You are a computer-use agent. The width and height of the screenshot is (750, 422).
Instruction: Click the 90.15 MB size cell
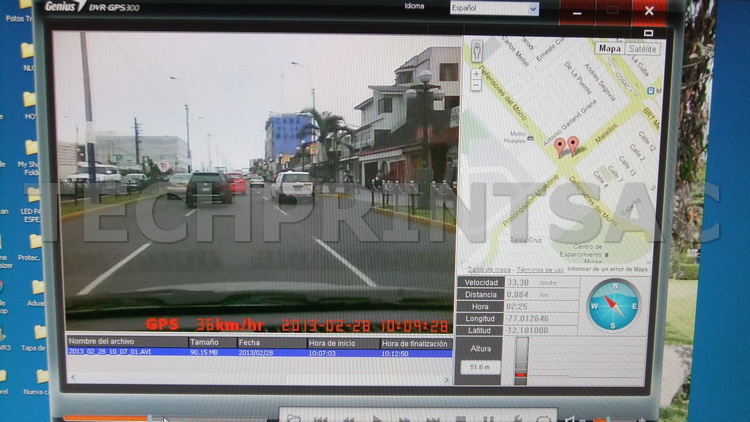pyautogui.click(x=204, y=353)
